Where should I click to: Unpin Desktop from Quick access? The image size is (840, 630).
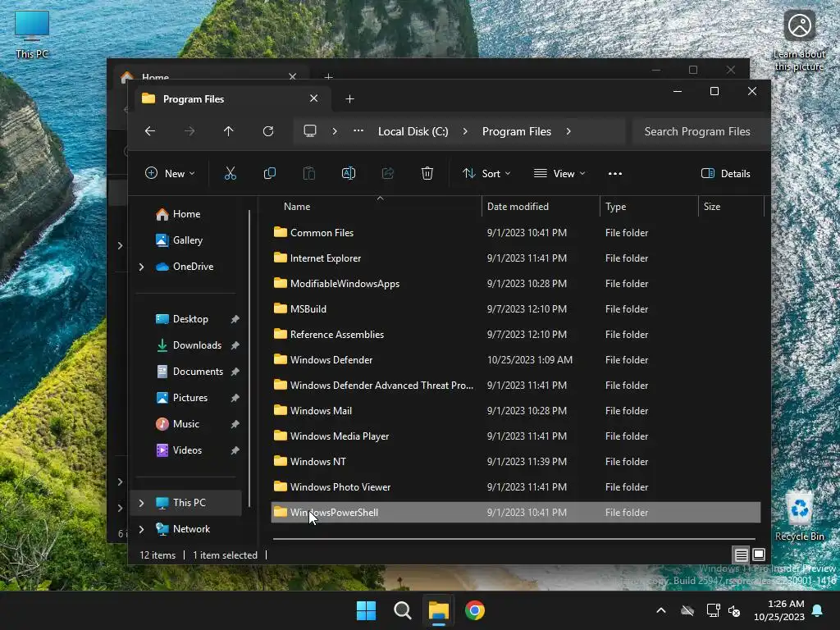click(x=235, y=319)
